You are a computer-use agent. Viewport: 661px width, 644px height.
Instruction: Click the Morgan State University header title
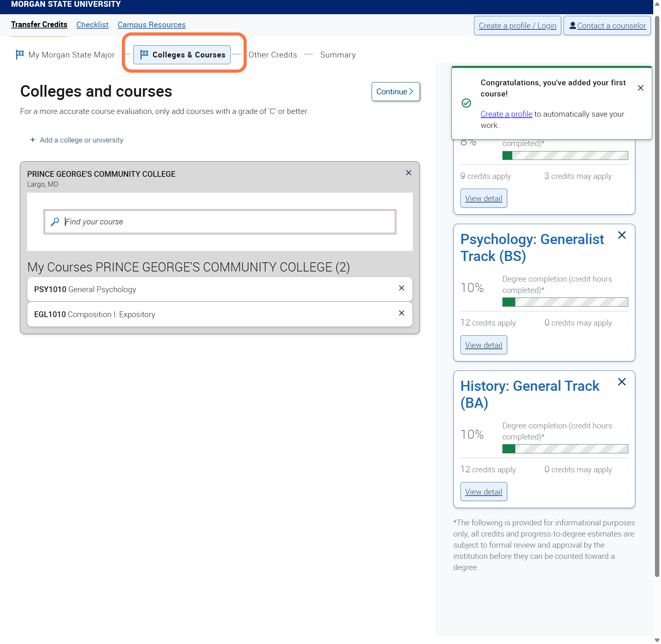coord(66,4)
